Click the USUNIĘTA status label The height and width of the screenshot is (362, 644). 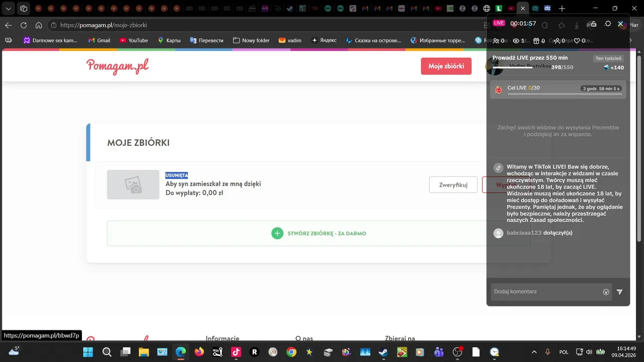(x=177, y=175)
